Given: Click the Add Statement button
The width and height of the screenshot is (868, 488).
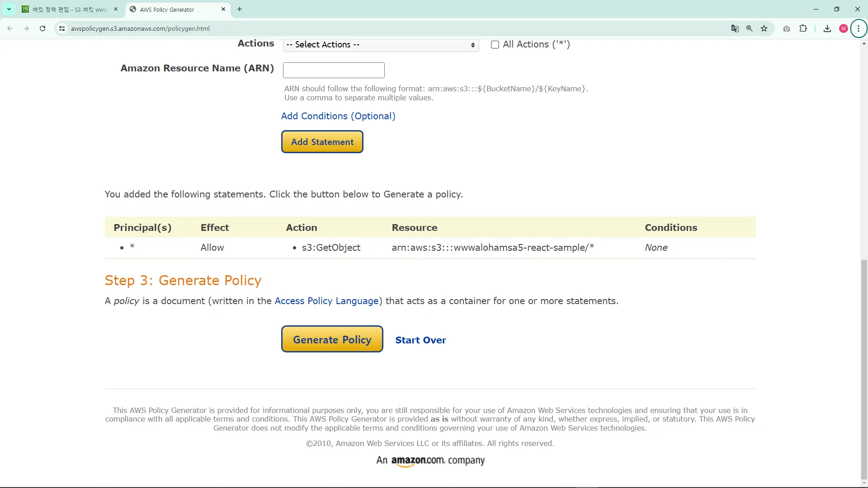Looking at the screenshot, I should click(322, 142).
